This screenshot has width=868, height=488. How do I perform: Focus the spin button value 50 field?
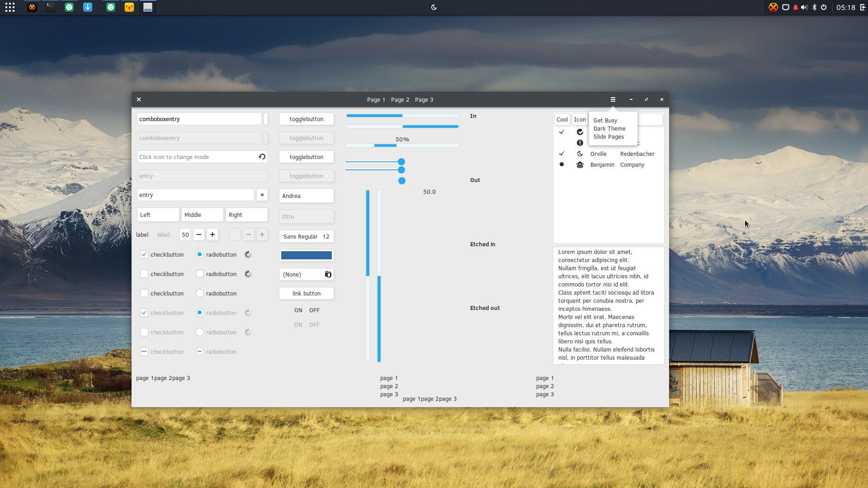point(185,235)
